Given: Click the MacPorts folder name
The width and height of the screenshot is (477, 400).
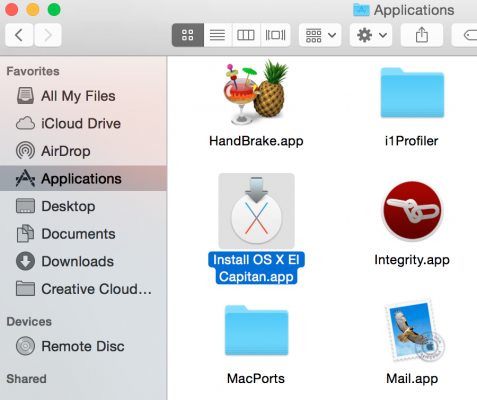Looking at the screenshot, I should coord(256,379).
